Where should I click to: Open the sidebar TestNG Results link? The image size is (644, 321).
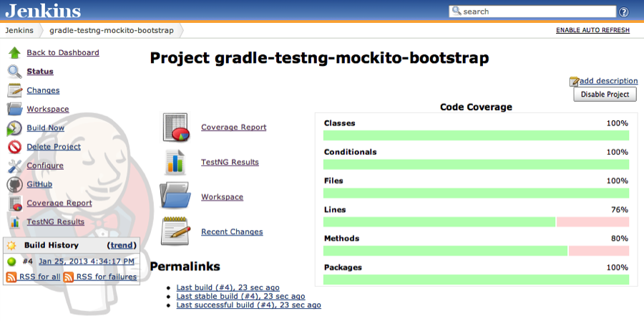point(55,222)
